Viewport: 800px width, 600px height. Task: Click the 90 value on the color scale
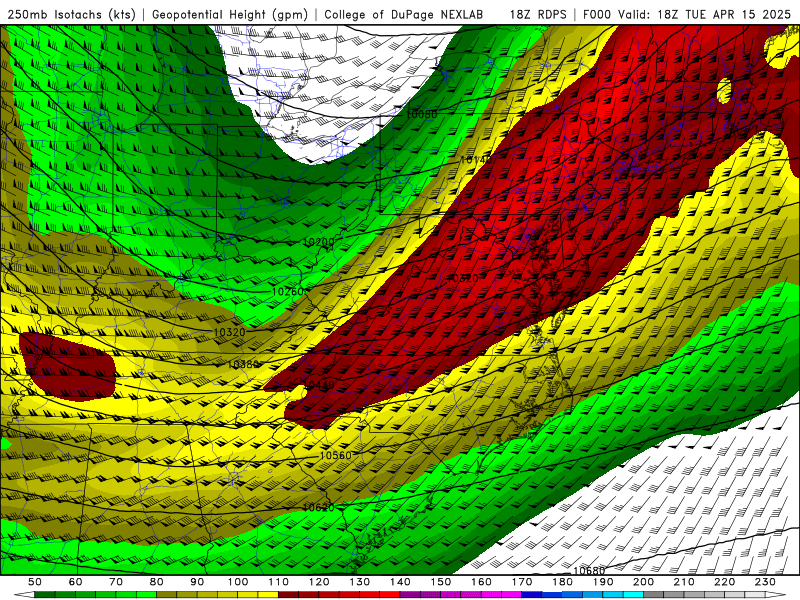[197, 582]
